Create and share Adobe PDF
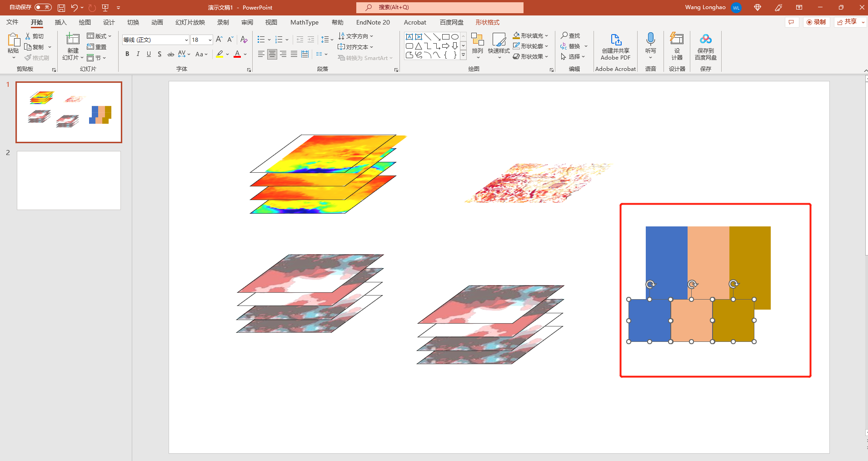The image size is (868, 461). pyautogui.click(x=616, y=46)
